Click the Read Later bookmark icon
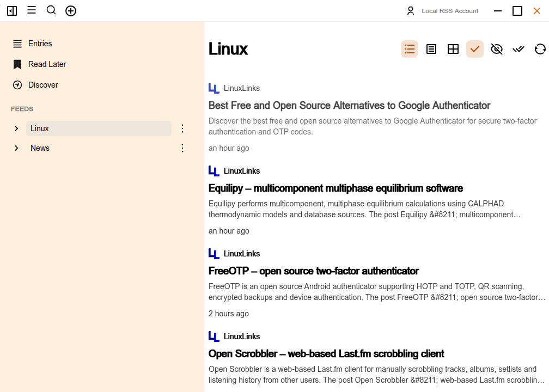Screen dimensions: 549x392 pyautogui.click(x=17, y=64)
